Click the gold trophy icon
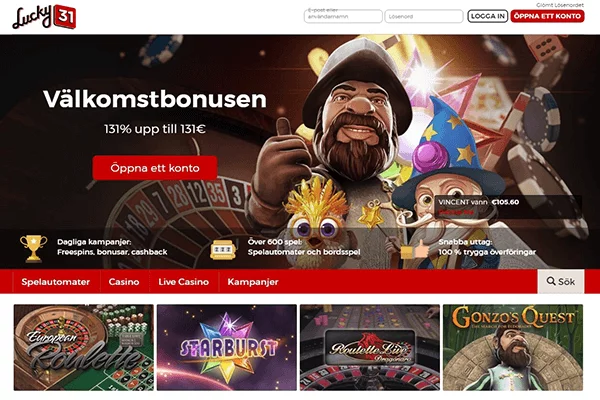 pos(33,248)
